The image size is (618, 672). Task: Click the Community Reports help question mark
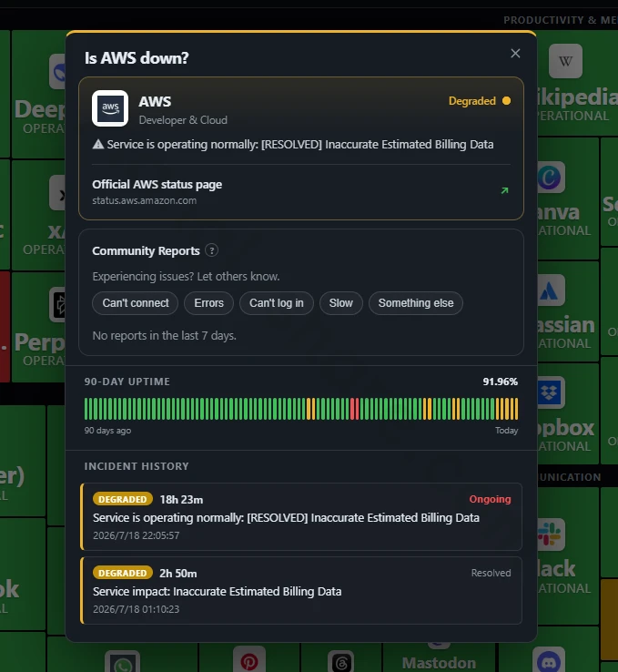tap(211, 250)
